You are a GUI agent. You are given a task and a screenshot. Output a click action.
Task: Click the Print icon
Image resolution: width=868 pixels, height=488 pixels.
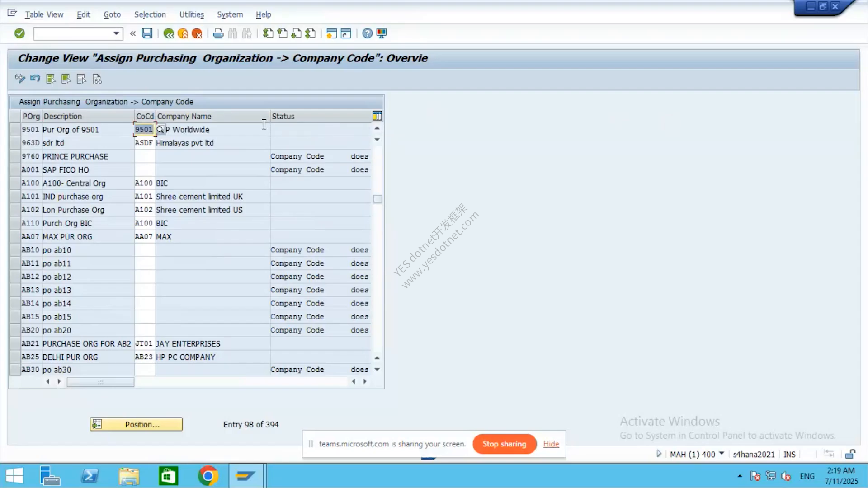[218, 33]
